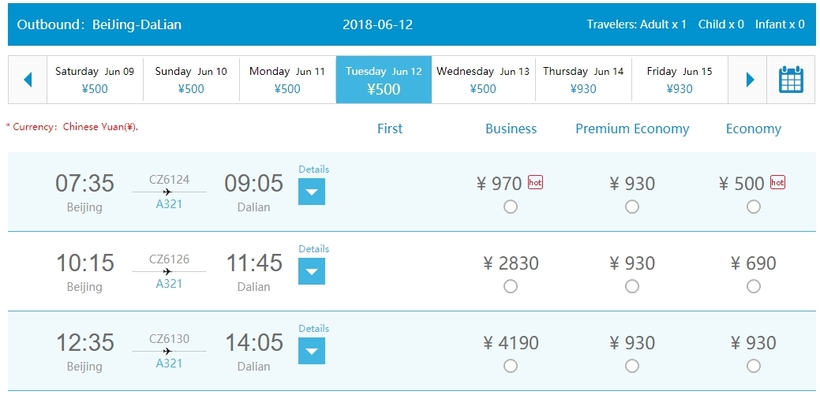Viewport: 820px width, 395px height.
Task: Select ¥930 Premium Economy fare on CZ6130
Action: [632, 366]
